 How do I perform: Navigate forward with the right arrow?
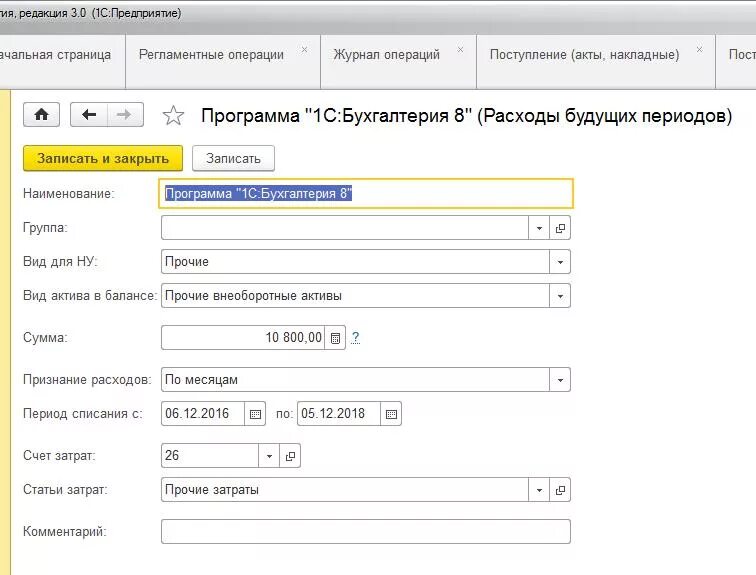(x=125, y=115)
